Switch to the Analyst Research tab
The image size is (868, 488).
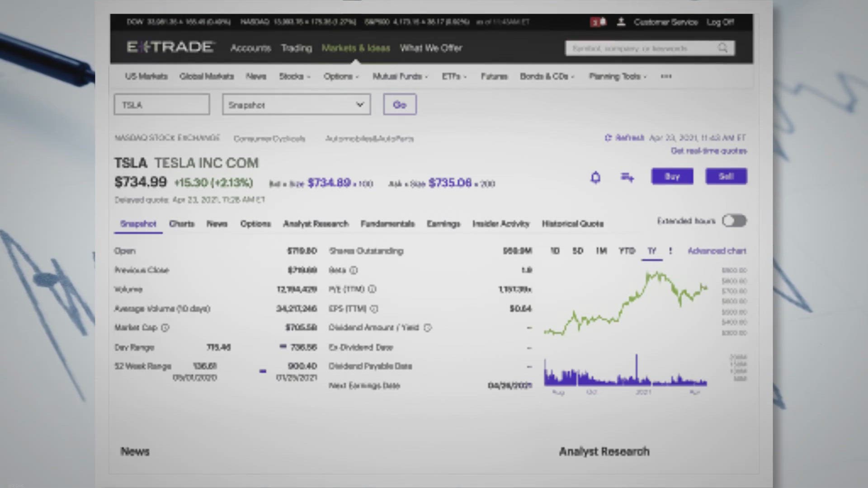[x=316, y=224]
